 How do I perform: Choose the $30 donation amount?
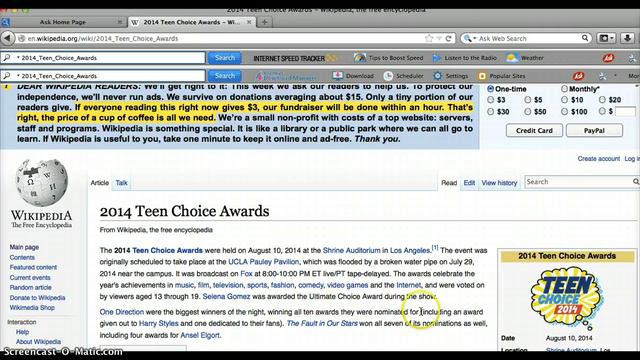491,111
